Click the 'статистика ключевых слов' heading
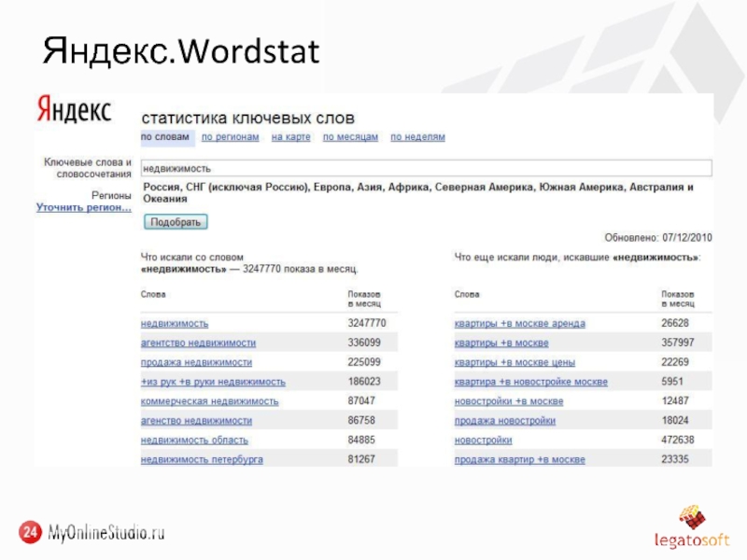The width and height of the screenshot is (747, 560). pos(248,119)
